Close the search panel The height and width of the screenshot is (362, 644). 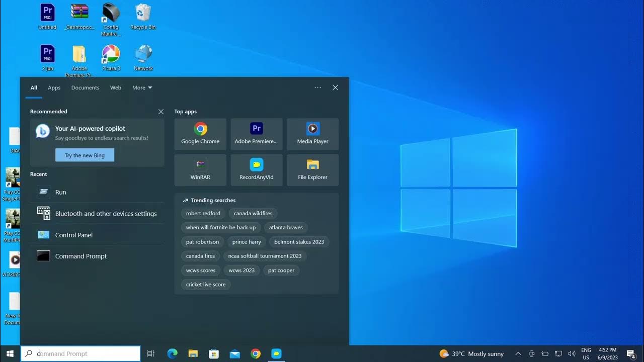[335, 87]
